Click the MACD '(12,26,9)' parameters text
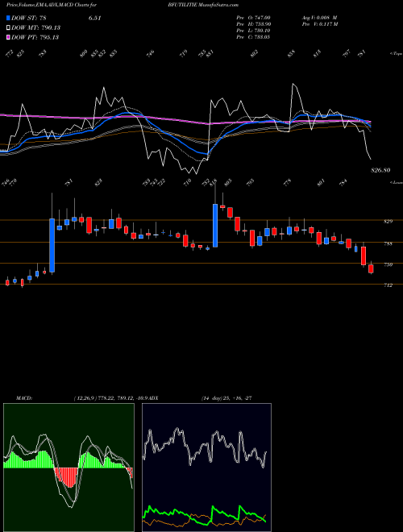This screenshot has height=532, width=403. click(x=85, y=398)
